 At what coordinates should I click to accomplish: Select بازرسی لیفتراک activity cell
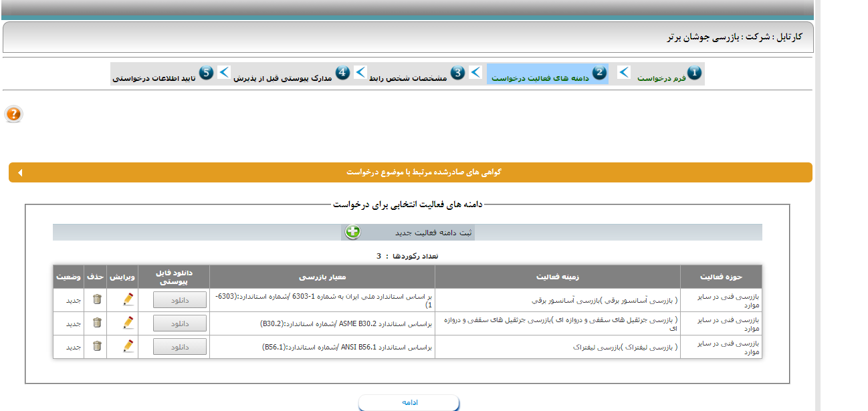(558, 347)
